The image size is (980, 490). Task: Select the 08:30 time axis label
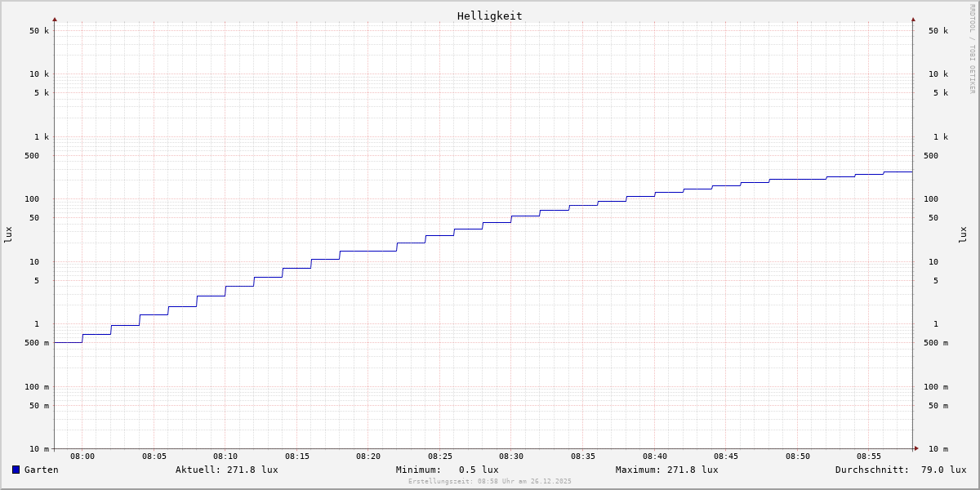point(511,457)
